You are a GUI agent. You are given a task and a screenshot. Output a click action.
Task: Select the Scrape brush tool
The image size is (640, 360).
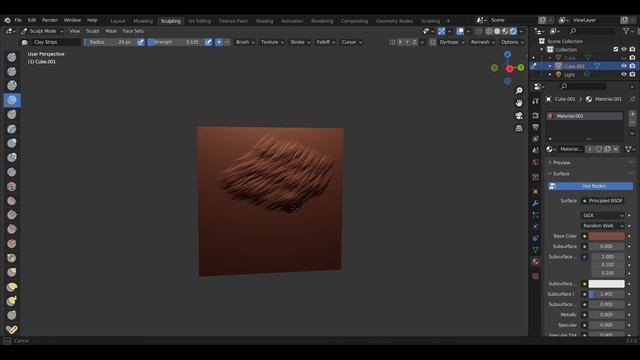point(12,229)
